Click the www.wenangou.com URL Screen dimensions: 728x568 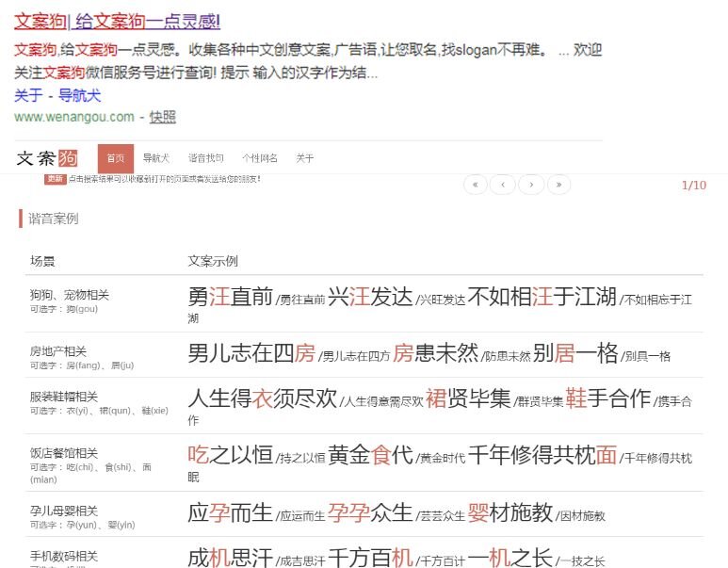(74, 117)
